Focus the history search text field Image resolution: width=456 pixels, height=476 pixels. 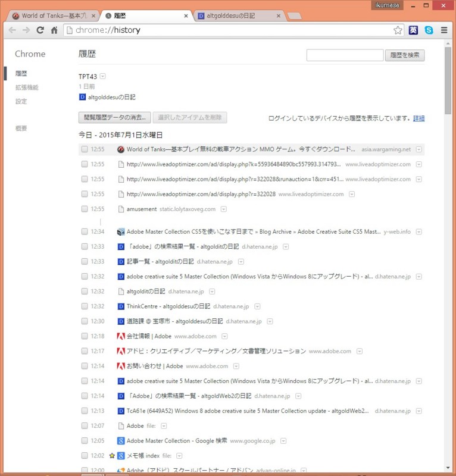(x=345, y=55)
